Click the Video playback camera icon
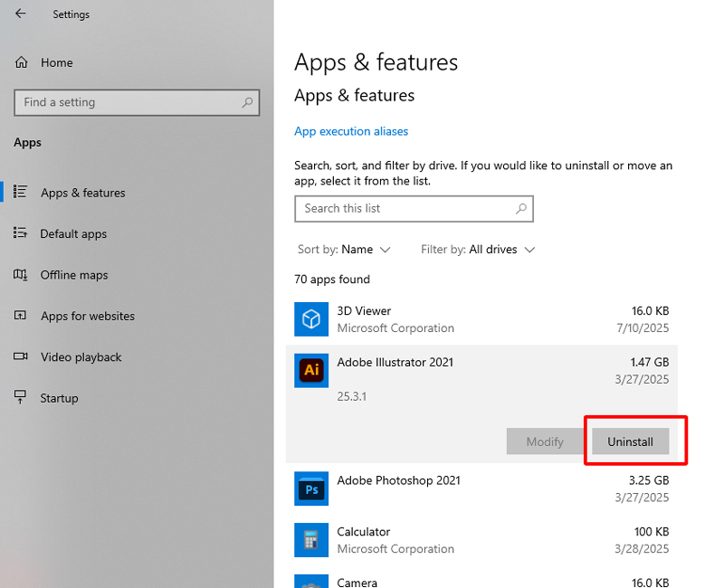 (20, 356)
